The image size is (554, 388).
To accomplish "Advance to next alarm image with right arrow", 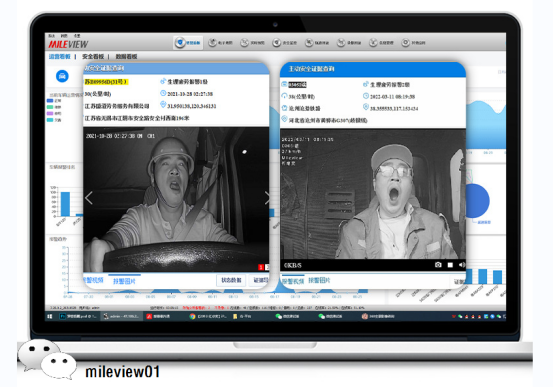I will click(267, 198).
